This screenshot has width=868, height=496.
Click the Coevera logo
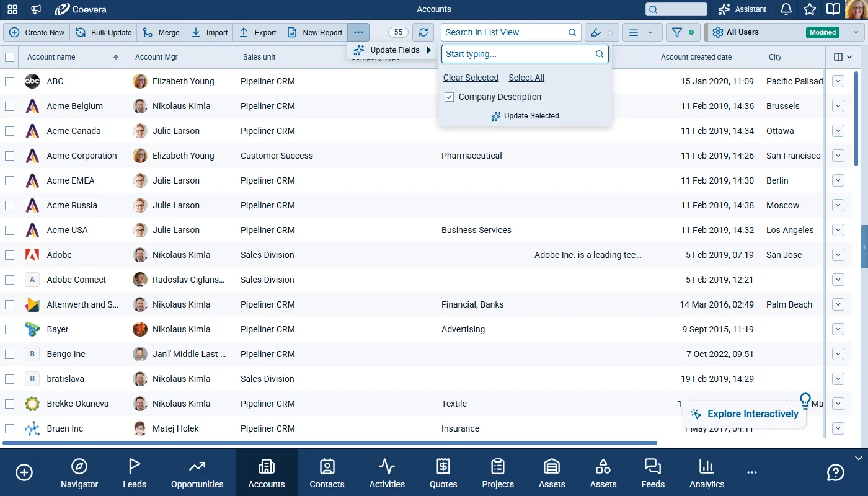[x=80, y=9]
